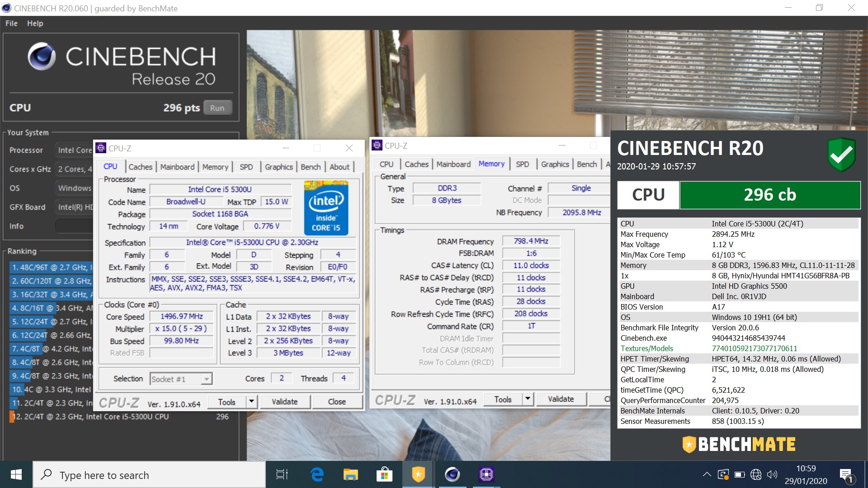Screen dimensions: 868x488
Task: Switch to Memory tab in left CPU-Z
Action: pos(215,167)
